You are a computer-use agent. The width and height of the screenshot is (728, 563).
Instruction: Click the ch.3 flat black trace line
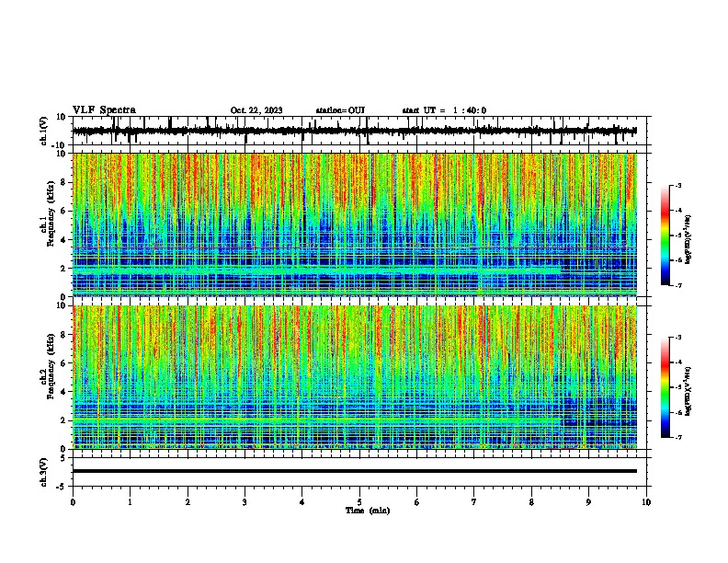tap(355, 471)
